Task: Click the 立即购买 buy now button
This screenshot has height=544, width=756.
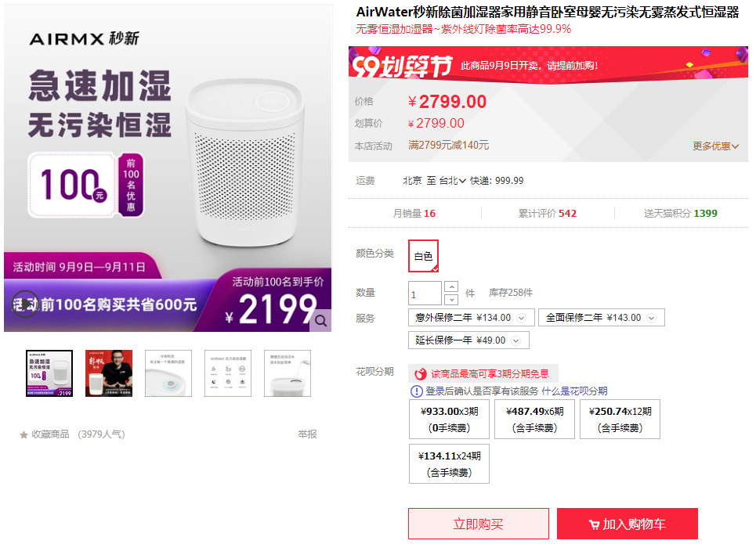Action: point(477,524)
